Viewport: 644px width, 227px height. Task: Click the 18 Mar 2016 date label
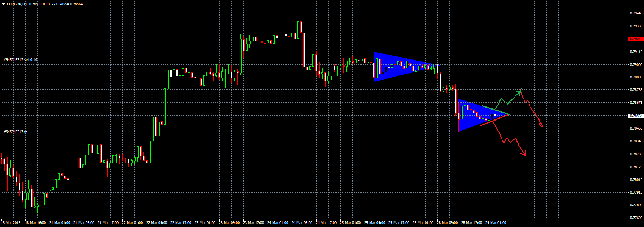(x=11, y=223)
